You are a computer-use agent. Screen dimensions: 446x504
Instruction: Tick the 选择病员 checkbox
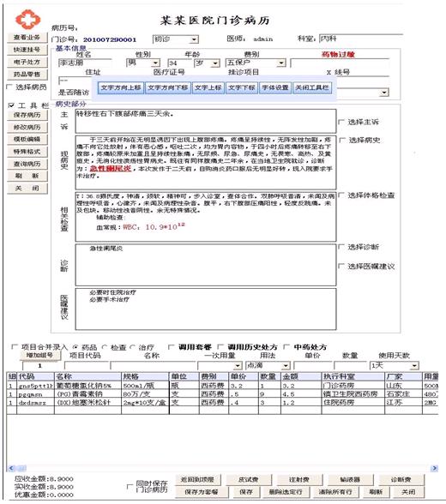coord(9,87)
